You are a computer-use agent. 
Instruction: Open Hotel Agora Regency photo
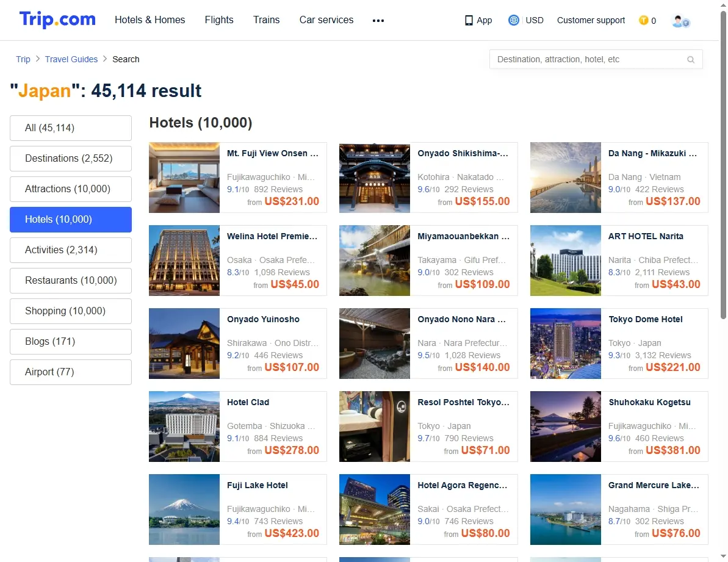[374, 510]
